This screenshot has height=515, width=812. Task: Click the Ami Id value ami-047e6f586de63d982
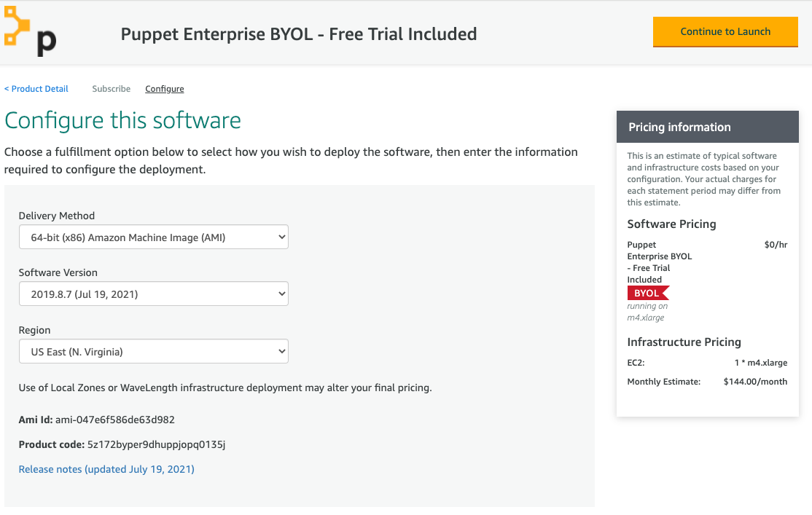pyautogui.click(x=115, y=420)
